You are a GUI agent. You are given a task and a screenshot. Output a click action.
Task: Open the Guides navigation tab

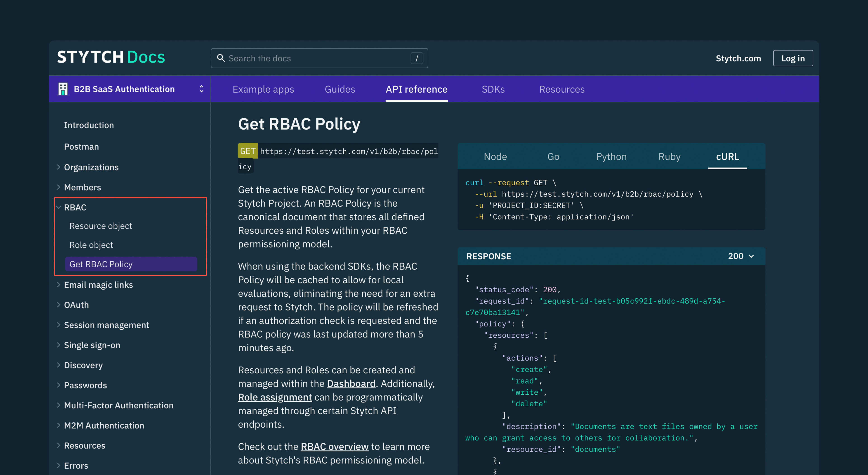(340, 89)
